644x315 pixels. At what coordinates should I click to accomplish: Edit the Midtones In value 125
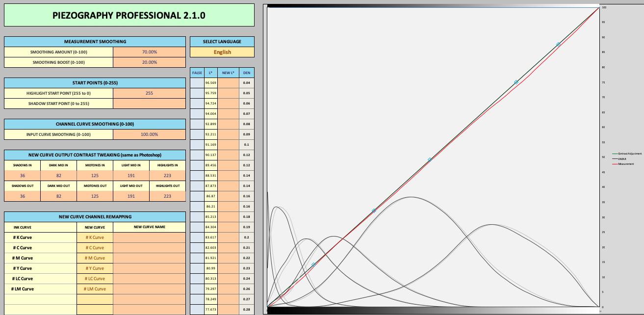click(95, 176)
